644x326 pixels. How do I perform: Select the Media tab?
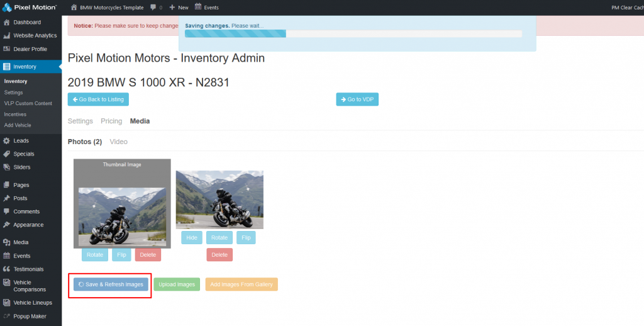[x=140, y=121]
